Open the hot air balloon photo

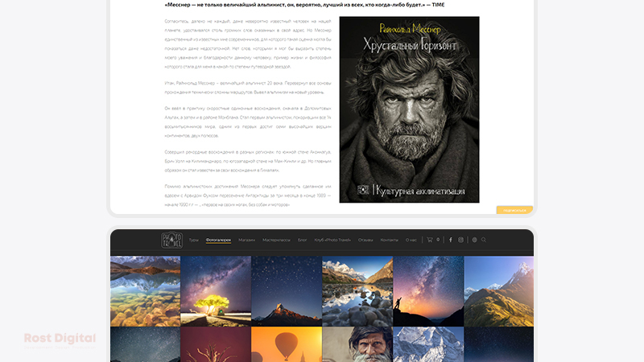click(x=287, y=344)
